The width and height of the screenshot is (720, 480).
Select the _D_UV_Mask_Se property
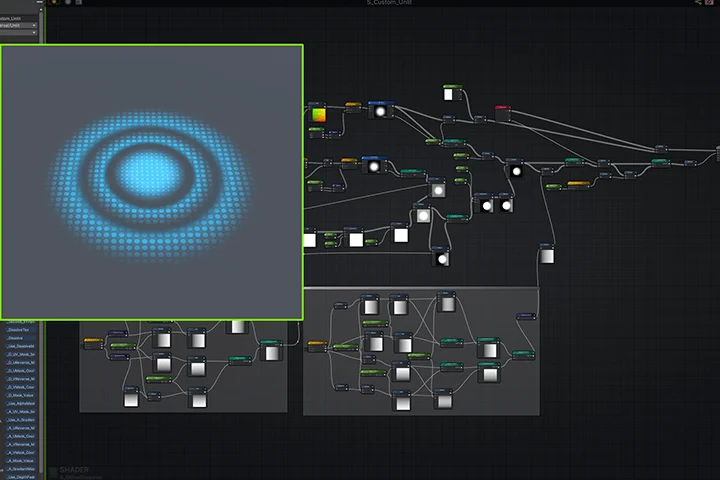pos(21,355)
